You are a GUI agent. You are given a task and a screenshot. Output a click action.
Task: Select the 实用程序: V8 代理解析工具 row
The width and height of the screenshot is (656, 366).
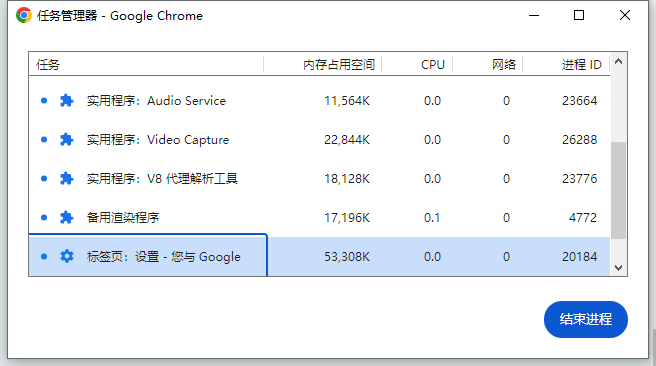pos(319,179)
